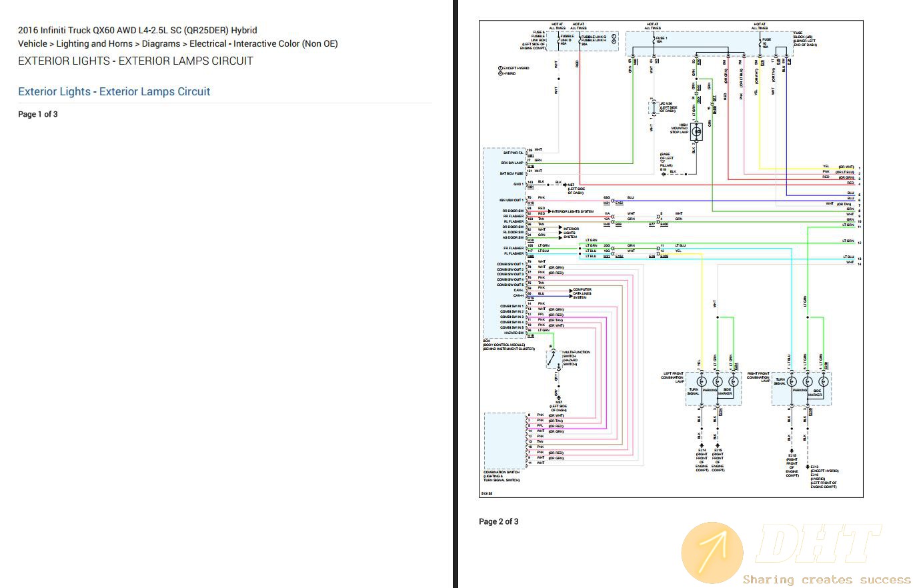Image resolution: width=913 pixels, height=588 pixels.
Task: Click the RR FLASHER pin label
Action: click(514, 216)
